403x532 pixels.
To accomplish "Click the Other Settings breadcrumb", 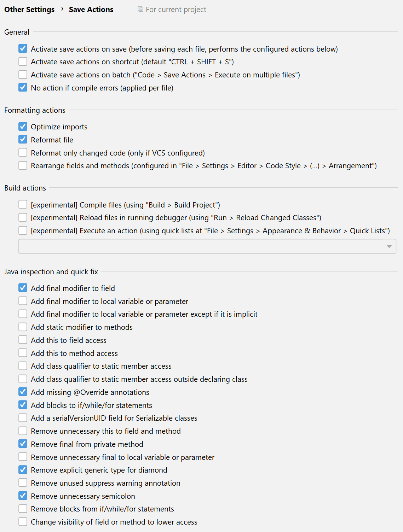I will pyautogui.click(x=29, y=10).
